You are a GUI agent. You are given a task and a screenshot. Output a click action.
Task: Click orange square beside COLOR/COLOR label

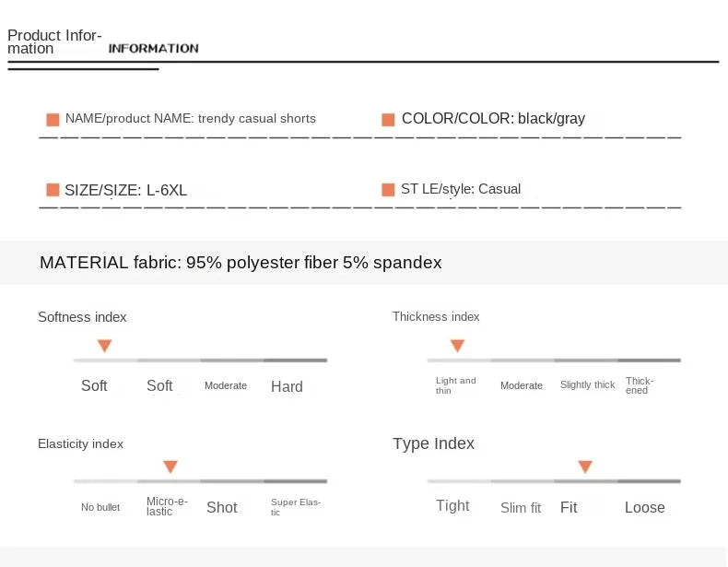388,120
